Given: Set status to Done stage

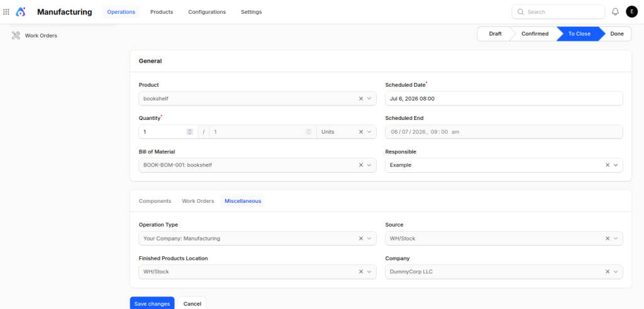Looking at the screenshot, I should tap(616, 34).
